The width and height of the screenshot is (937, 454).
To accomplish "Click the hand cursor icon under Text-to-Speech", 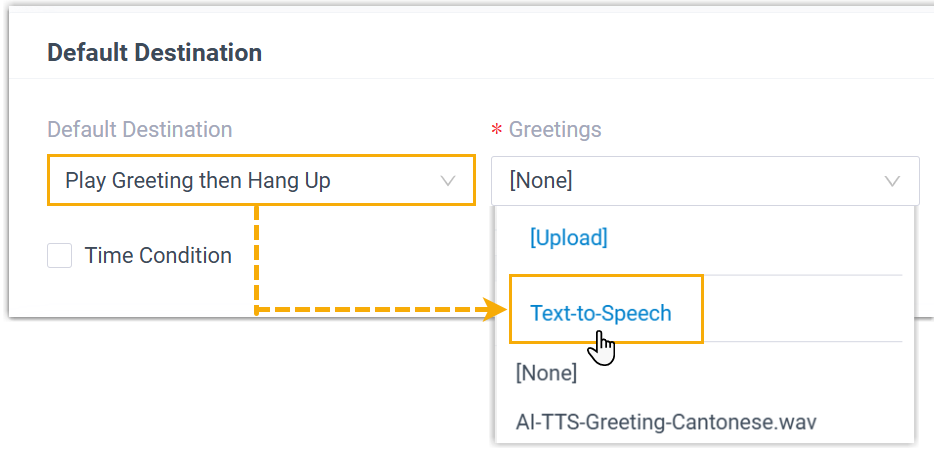I will tap(603, 349).
